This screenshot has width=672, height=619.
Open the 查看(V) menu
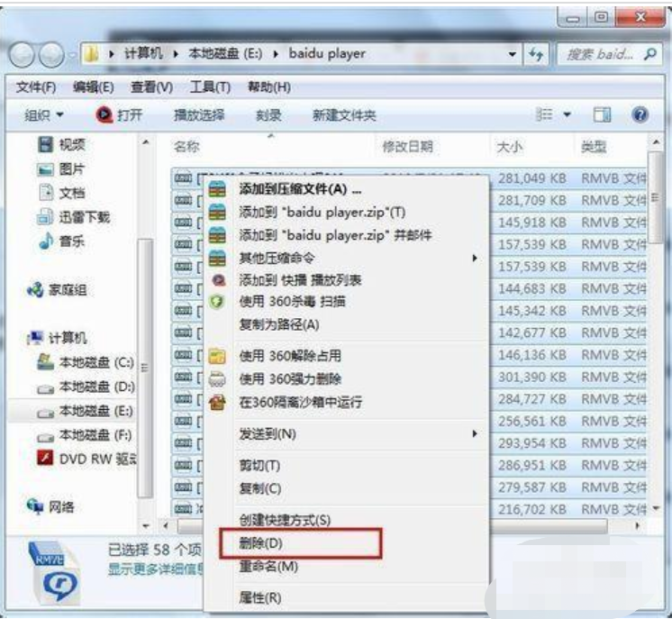[151, 87]
